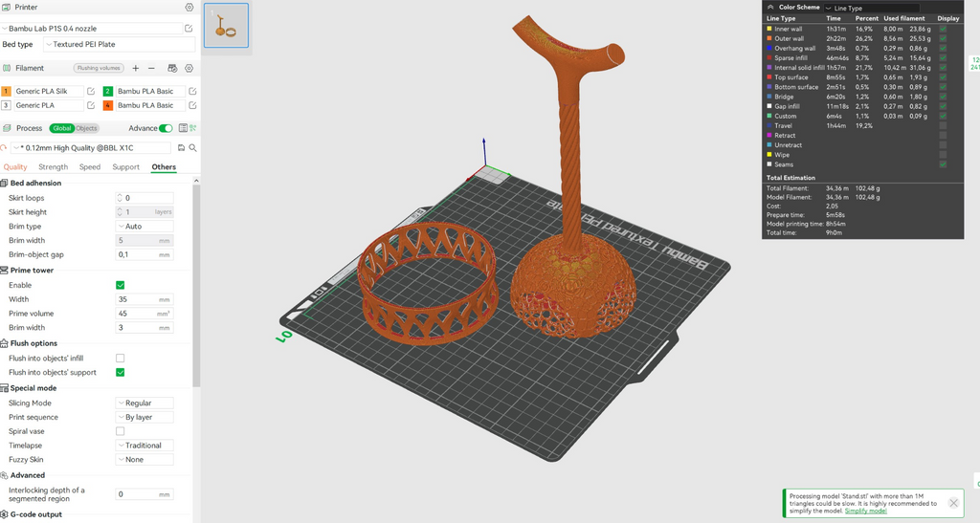980x523 pixels.
Task: Click the Flush options section icon
Action: point(5,343)
